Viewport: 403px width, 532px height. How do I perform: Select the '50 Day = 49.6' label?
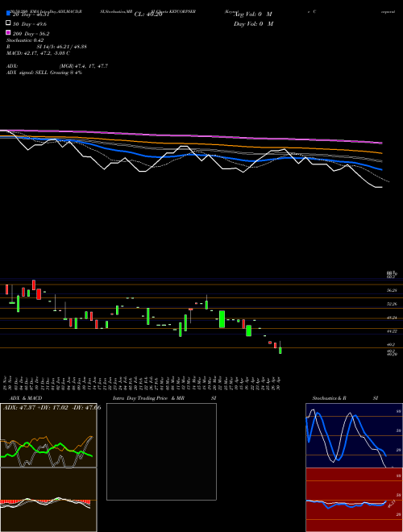(30, 24)
